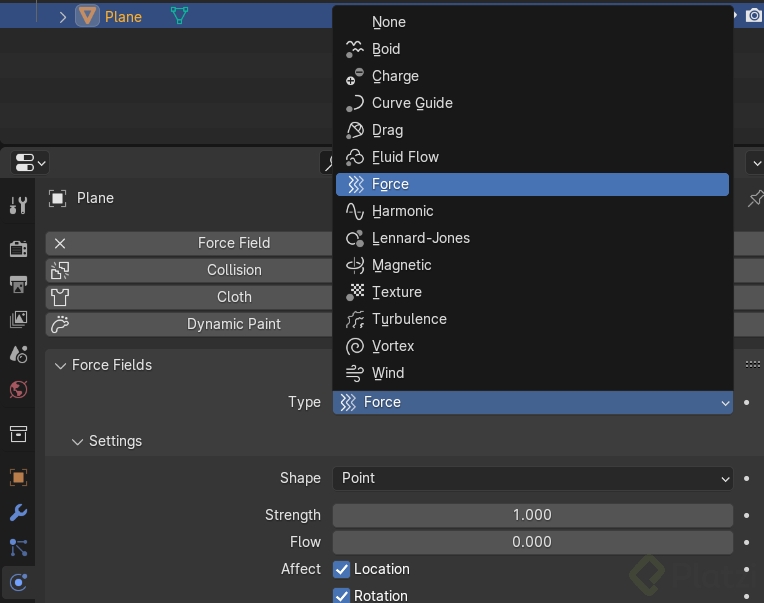Open World properties tab icon
The height and width of the screenshot is (603, 764).
pyautogui.click(x=18, y=390)
